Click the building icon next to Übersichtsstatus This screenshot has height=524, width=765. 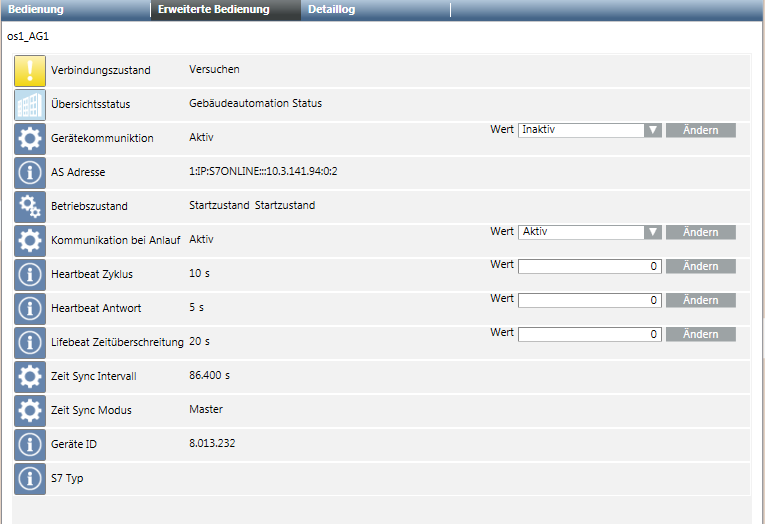point(30,105)
